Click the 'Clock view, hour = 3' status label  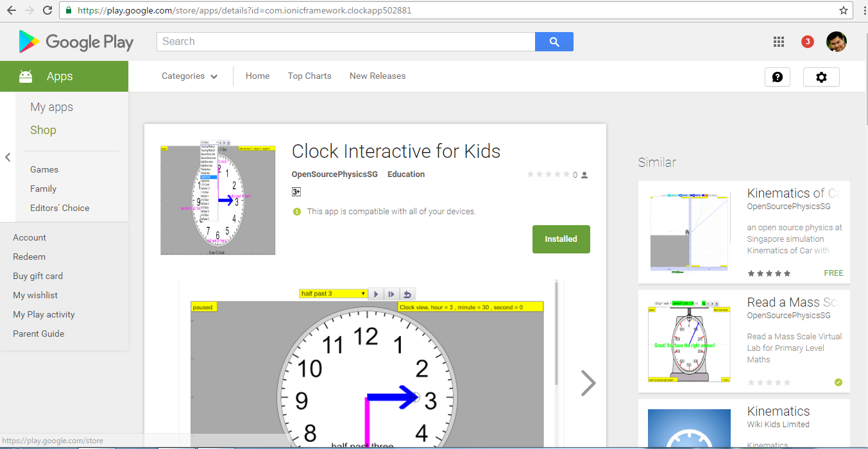pyautogui.click(x=471, y=307)
